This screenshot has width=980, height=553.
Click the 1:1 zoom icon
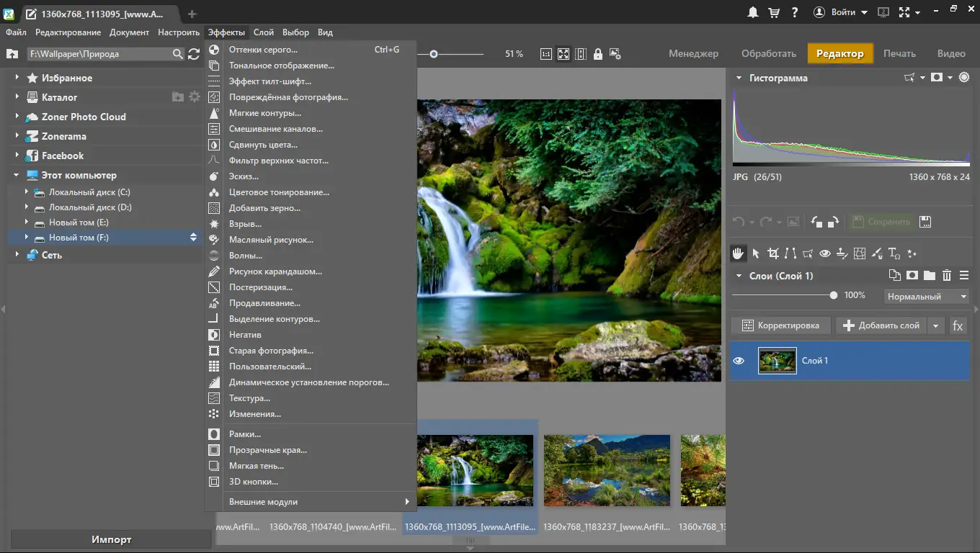click(545, 54)
